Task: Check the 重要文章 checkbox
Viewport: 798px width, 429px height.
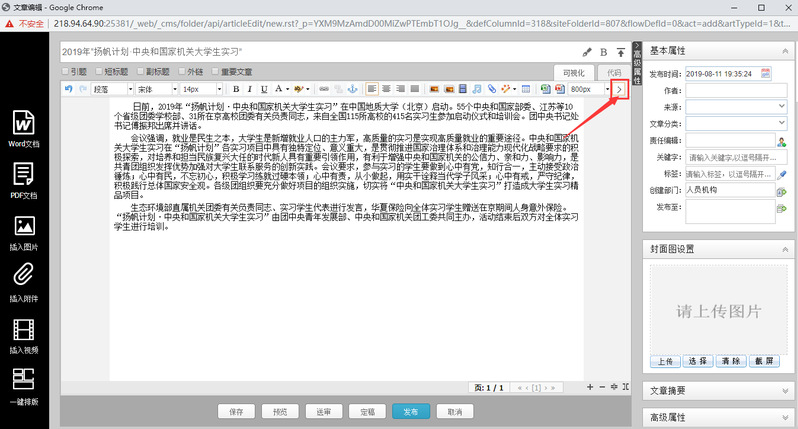Action: click(x=215, y=71)
